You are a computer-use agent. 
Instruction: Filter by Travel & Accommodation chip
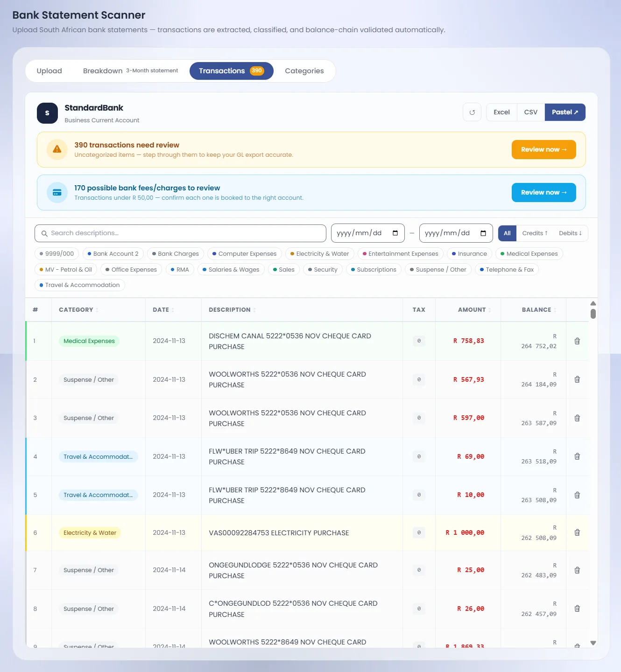pyautogui.click(x=80, y=285)
